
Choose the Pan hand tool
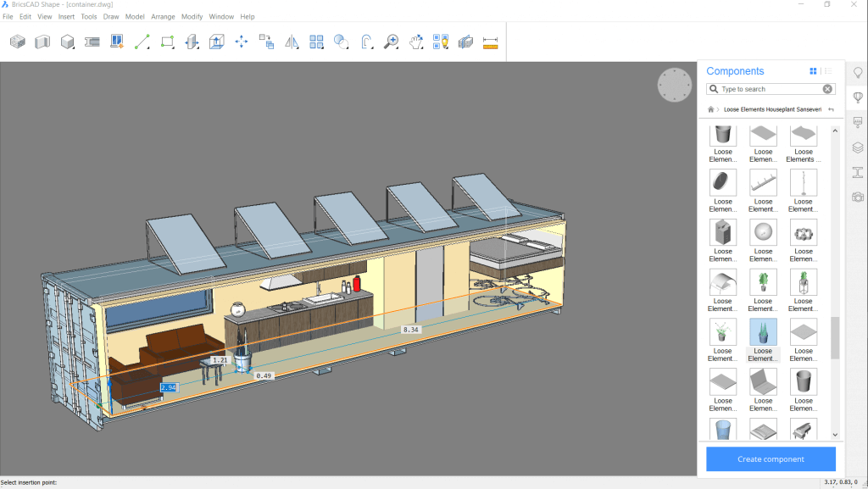coord(415,41)
